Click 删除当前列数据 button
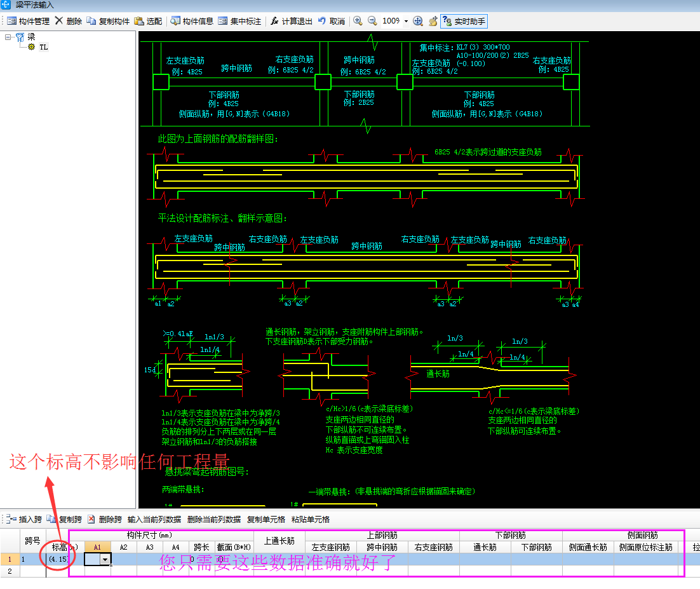This screenshot has height=589, width=700. [x=214, y=519]
